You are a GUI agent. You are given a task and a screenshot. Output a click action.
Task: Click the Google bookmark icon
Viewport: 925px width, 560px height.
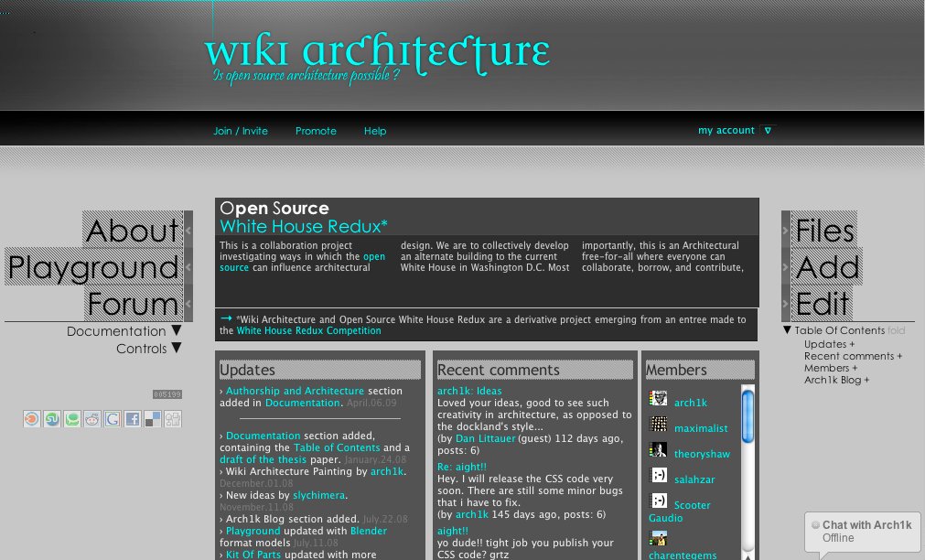click(x=113, y=419)
